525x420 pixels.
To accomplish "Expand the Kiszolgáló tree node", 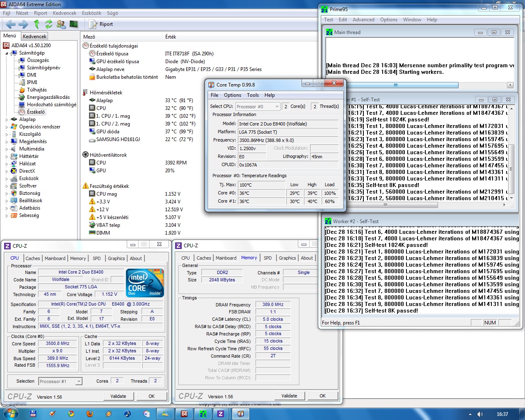I will coord(7,135).
